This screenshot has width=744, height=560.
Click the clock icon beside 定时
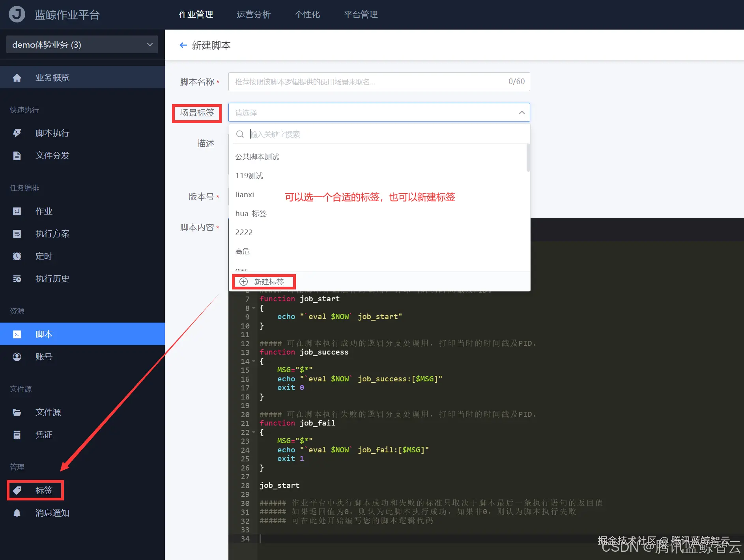click(x=17, y=256)
